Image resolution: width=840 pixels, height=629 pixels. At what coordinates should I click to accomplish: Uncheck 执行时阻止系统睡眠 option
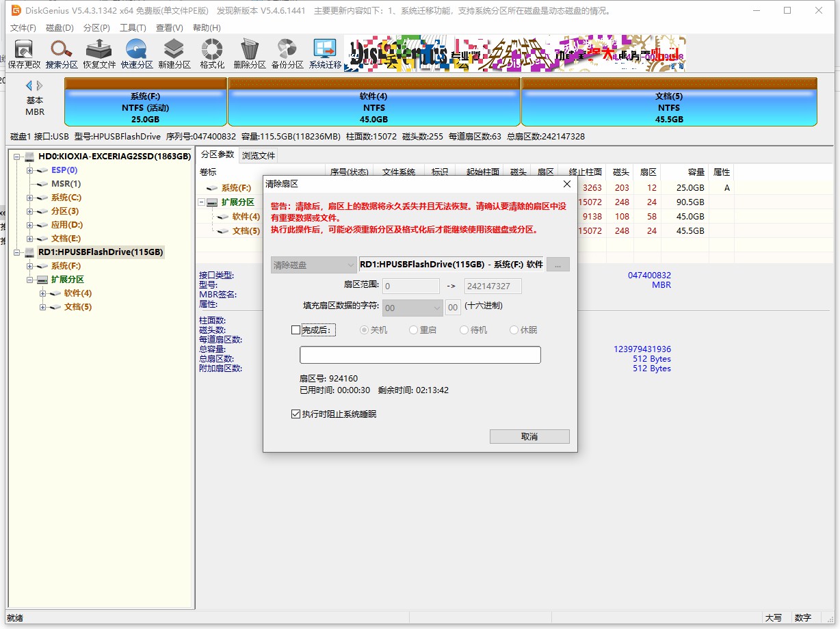click(296, 414)
